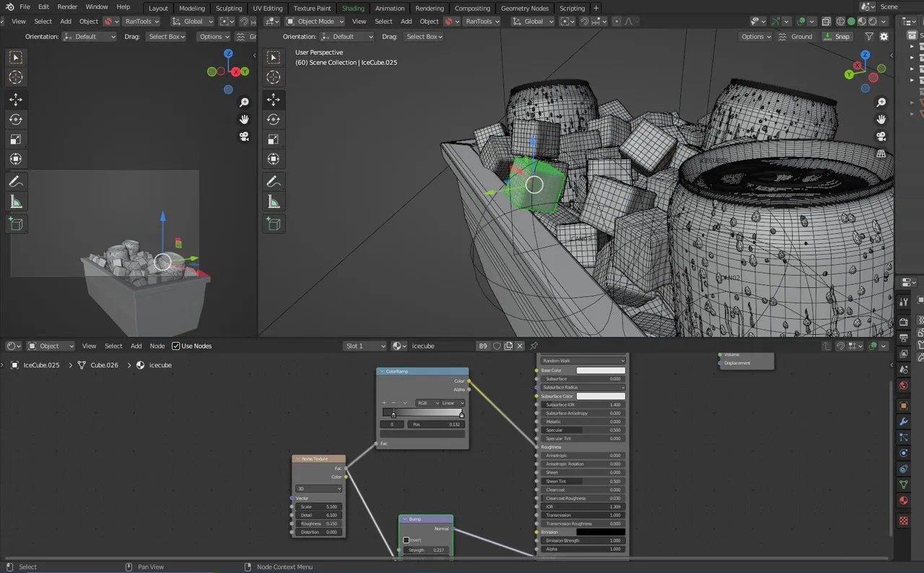
Task: Open the Material properties tab
Action: point(903,501)
